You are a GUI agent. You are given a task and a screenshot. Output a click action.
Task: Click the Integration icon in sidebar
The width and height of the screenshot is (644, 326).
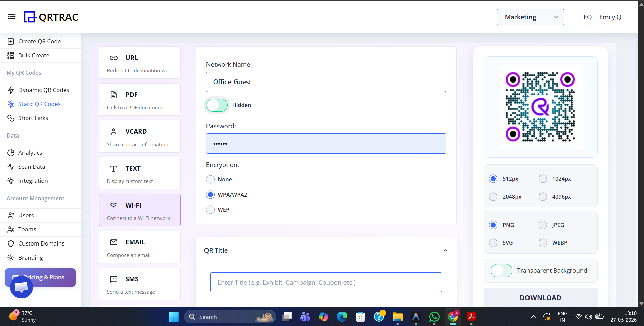coord(11,181)
